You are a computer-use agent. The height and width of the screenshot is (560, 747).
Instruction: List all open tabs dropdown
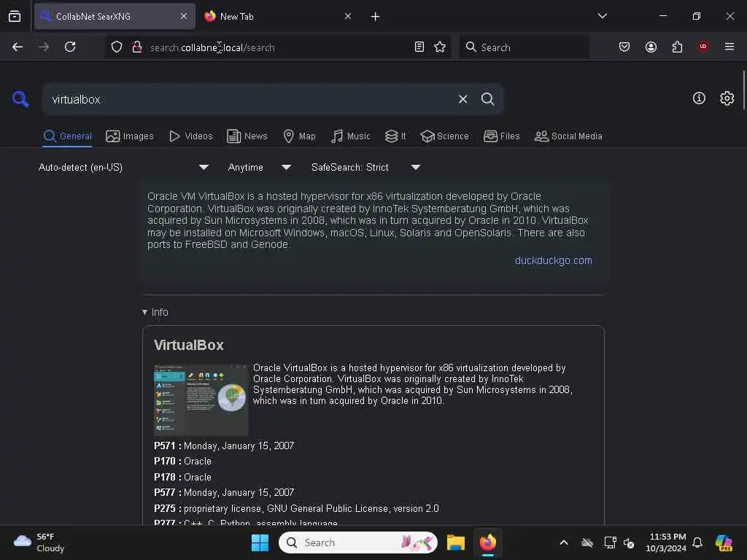pos(602,16)
